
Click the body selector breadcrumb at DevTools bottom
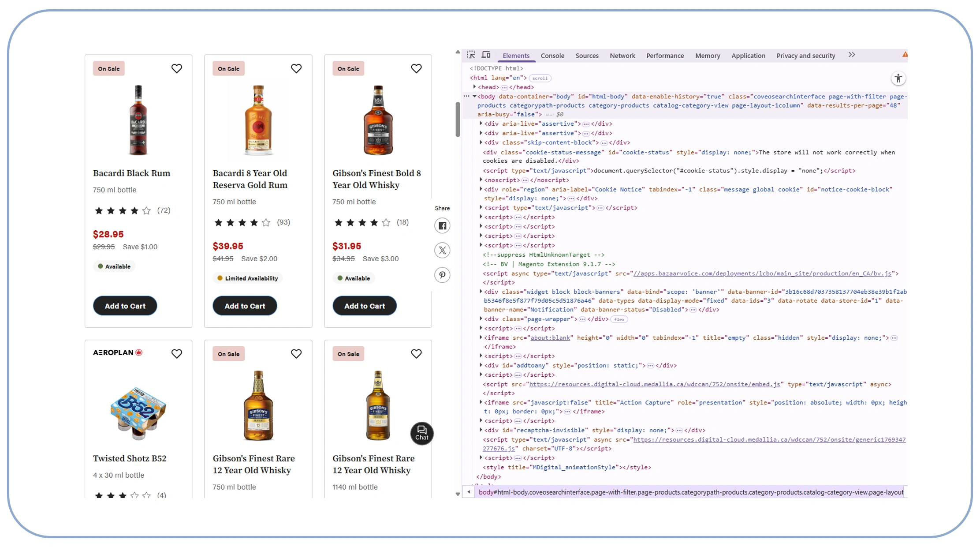[484, 492]
